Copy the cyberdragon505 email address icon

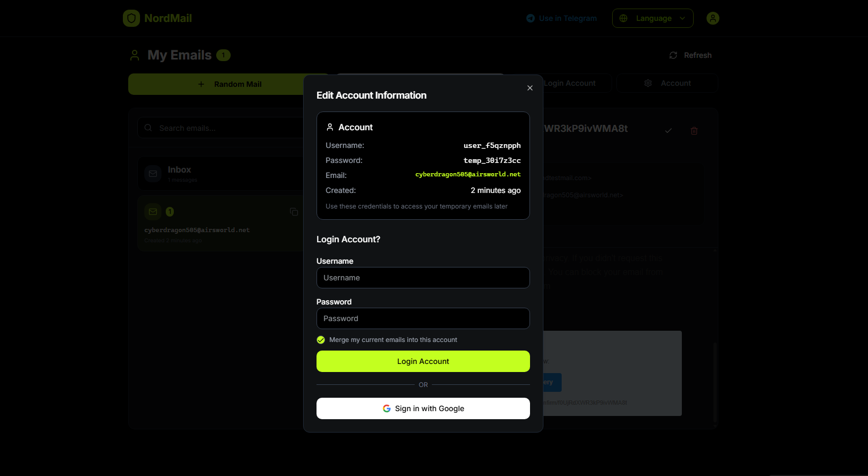point(294,212)
